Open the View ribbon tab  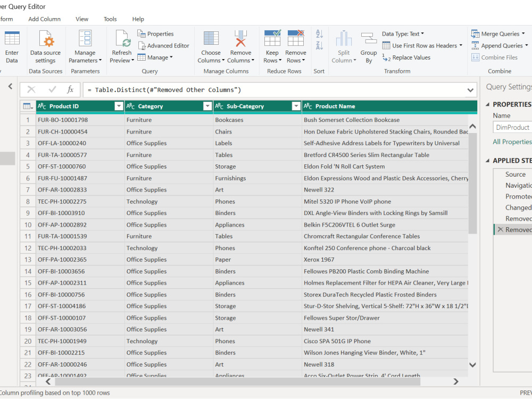point(82,19)
